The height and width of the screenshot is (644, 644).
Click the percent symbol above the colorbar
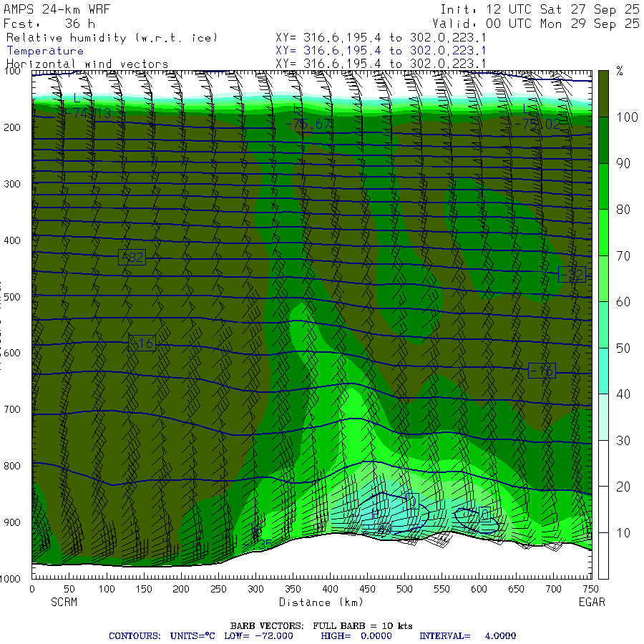[x=620, y=71]
